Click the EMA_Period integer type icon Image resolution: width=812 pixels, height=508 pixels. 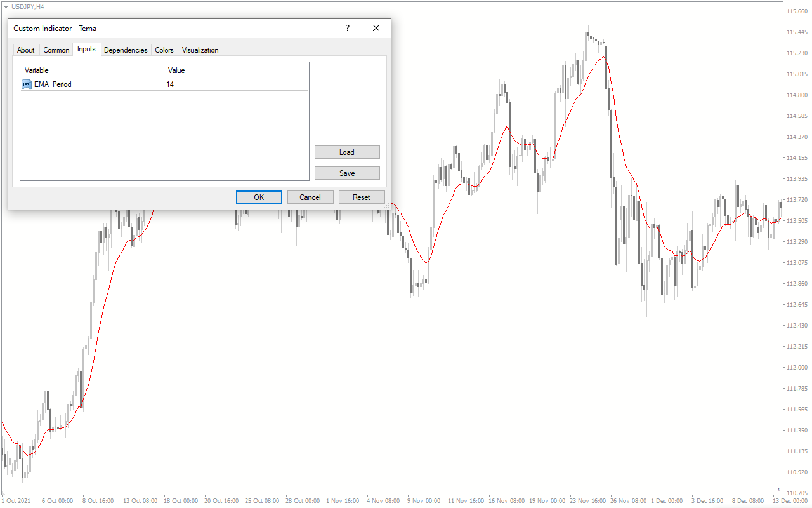(x=27, y=84)
